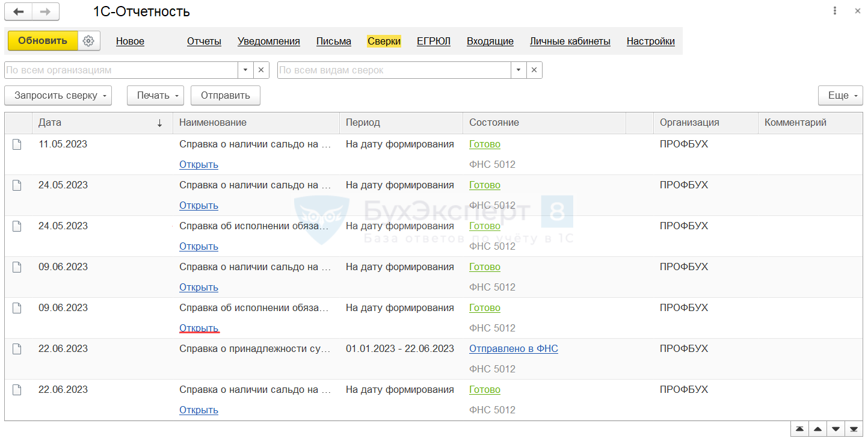The image size is (868, 441).
Task: Click the Отправлено в ФНС status link
Action: click(514, 348)
